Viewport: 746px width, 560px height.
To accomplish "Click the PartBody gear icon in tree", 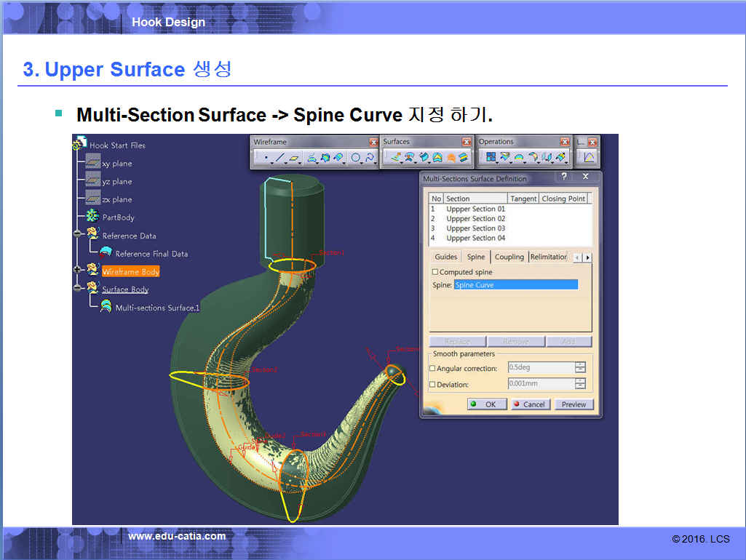I will 92,217.
